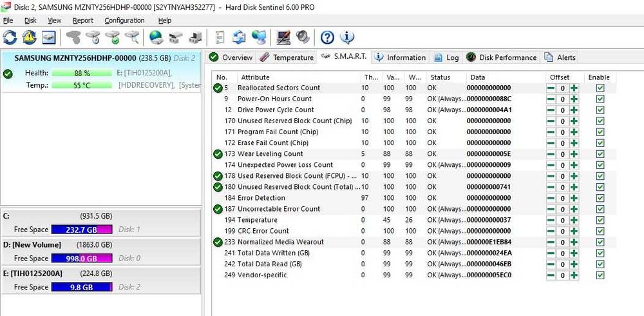Viewport: 644px width, 316px height.
Task: Click green check beside Normalized Media Wearout
Action: (x=218, y=242)
